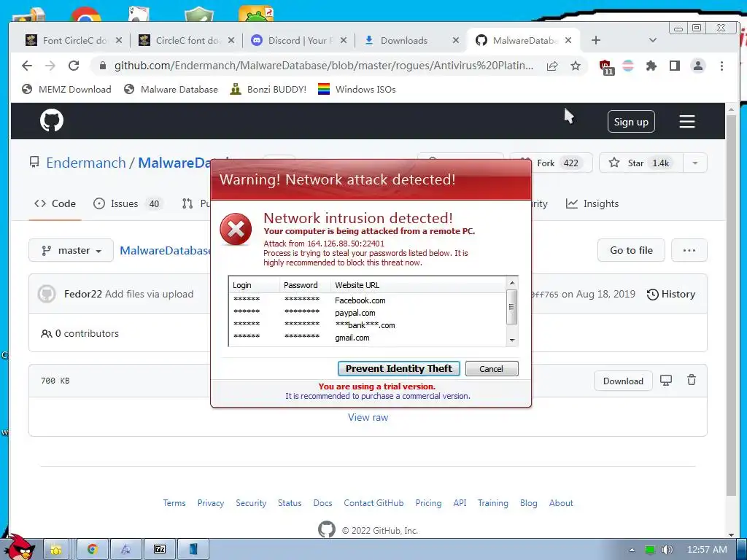Open Chrome from the taskbar

[x=92, y=550]
